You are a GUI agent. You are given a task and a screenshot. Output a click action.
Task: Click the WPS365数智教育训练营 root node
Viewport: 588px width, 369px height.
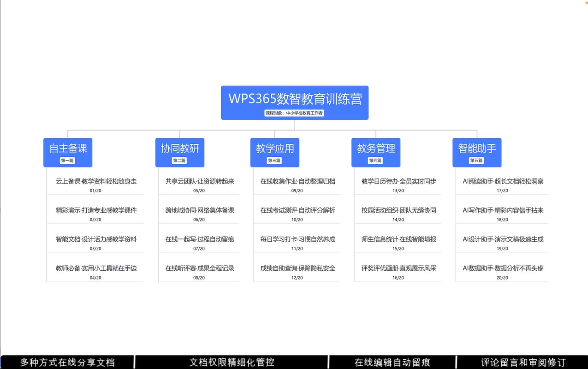[x=295, y=102]
